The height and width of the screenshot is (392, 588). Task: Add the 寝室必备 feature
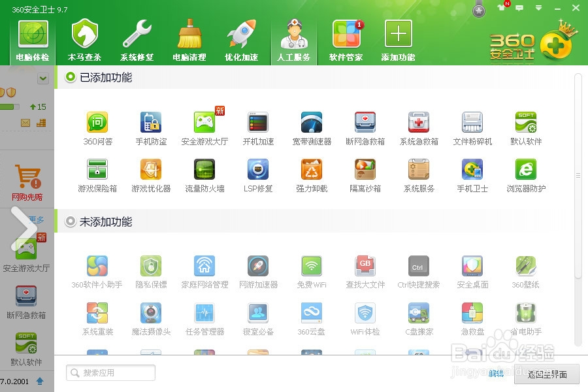258,319
